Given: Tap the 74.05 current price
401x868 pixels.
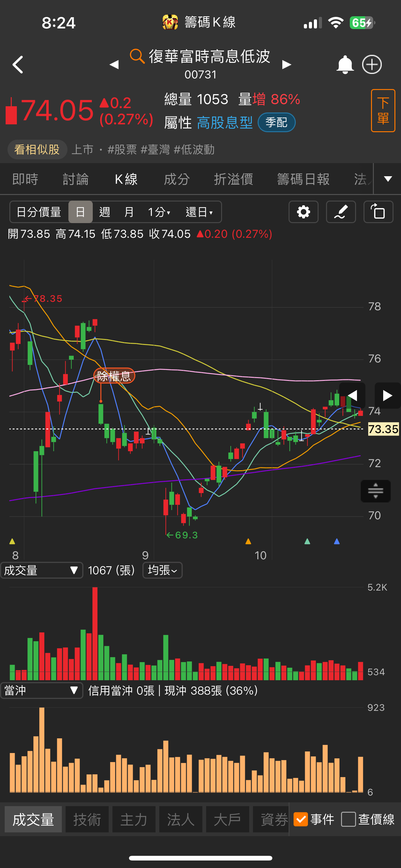Looking at the screenshot, I should 57,110.
